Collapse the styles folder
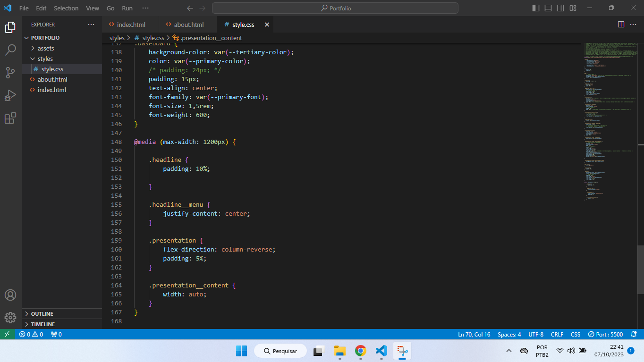Image resolution: width=644 pixels, height=362 pixels. (x=62, y=59)
